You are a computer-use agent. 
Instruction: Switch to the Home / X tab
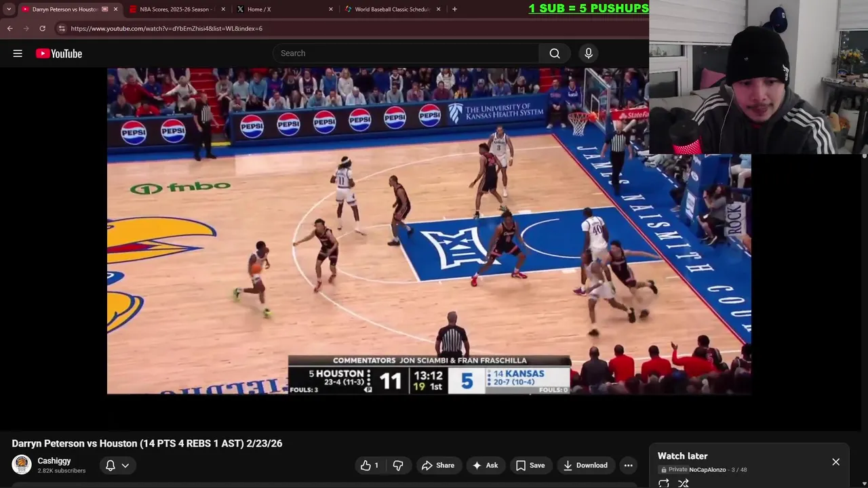285,9
